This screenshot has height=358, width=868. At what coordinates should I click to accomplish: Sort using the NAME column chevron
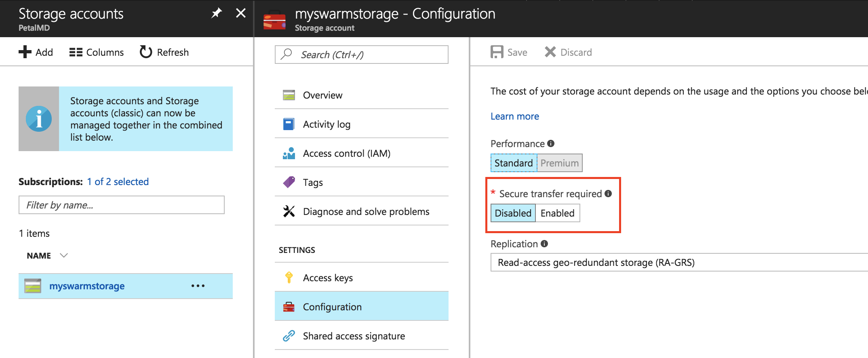tap(63, 255)
